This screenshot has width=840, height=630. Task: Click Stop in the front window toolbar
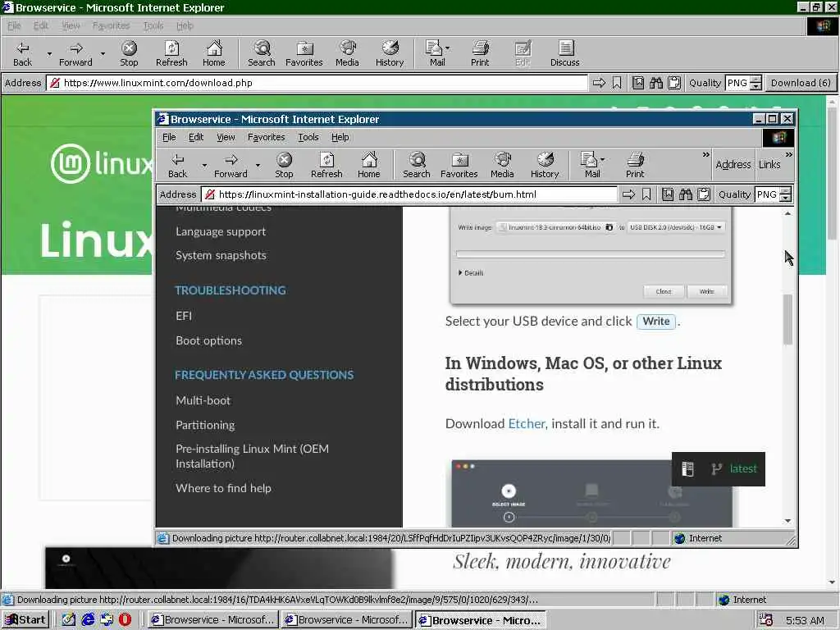(284, 165)
